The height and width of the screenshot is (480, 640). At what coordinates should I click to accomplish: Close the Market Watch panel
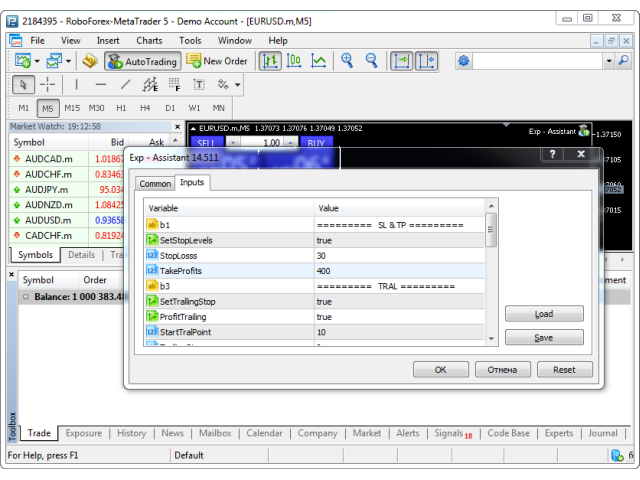[x=178, y=127]
